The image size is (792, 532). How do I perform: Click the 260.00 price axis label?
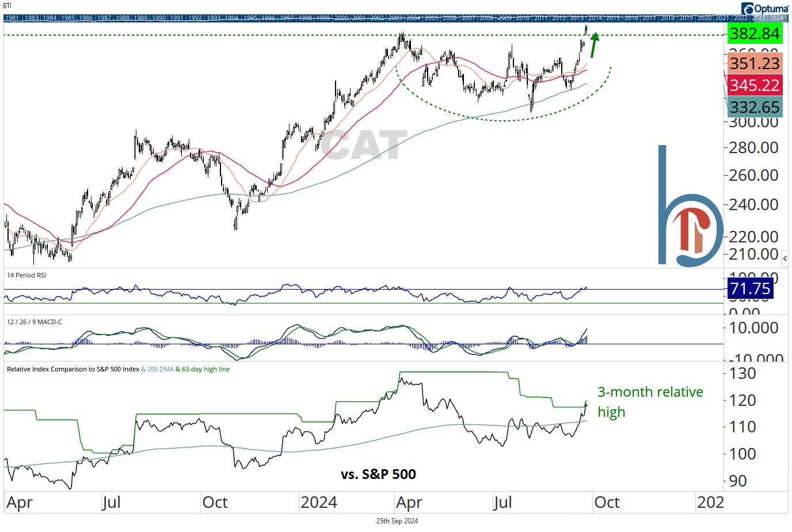(x=753, y=175)
